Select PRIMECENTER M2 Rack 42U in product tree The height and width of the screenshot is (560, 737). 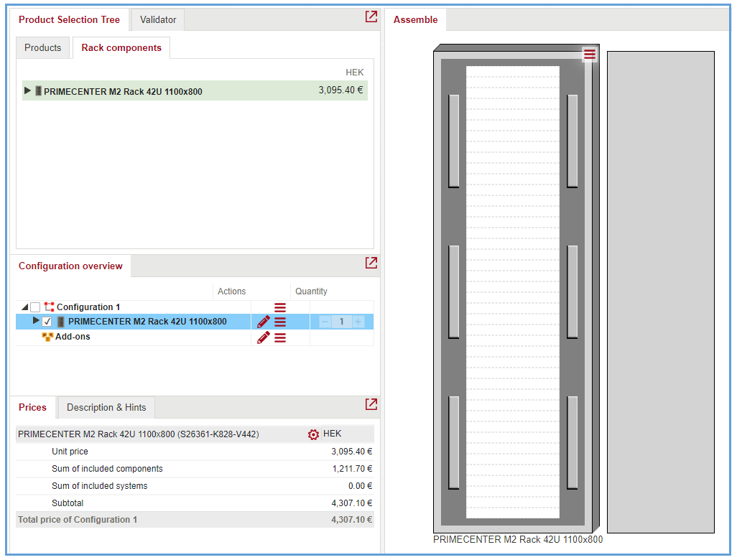pyautogui.click(x=195, y=90)
